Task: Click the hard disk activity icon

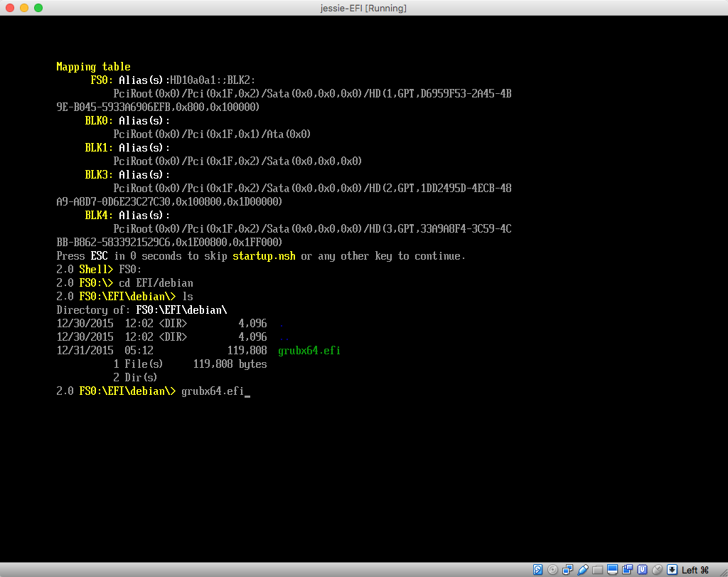Action: (537, 570)
